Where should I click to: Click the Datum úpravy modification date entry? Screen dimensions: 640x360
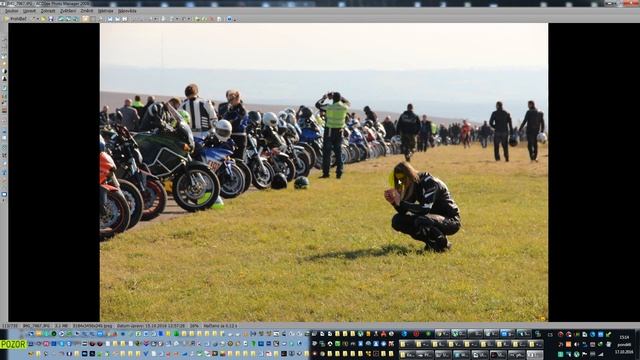click(x=151, y=326)
